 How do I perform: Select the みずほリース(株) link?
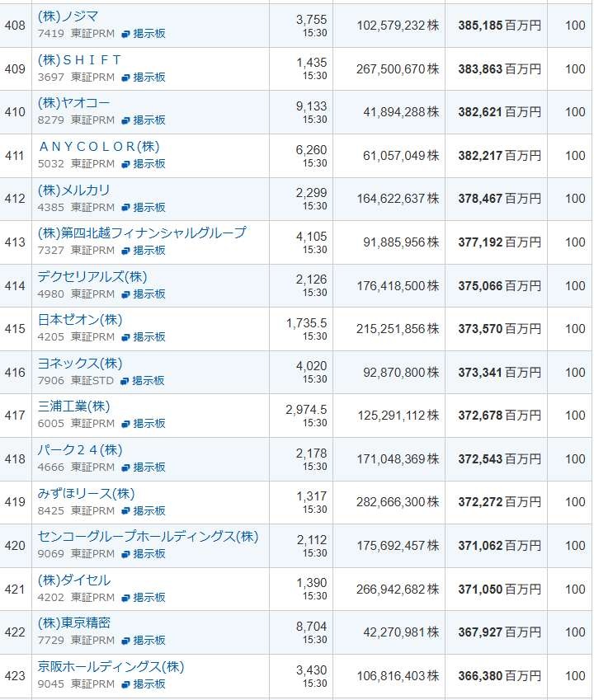86,493
